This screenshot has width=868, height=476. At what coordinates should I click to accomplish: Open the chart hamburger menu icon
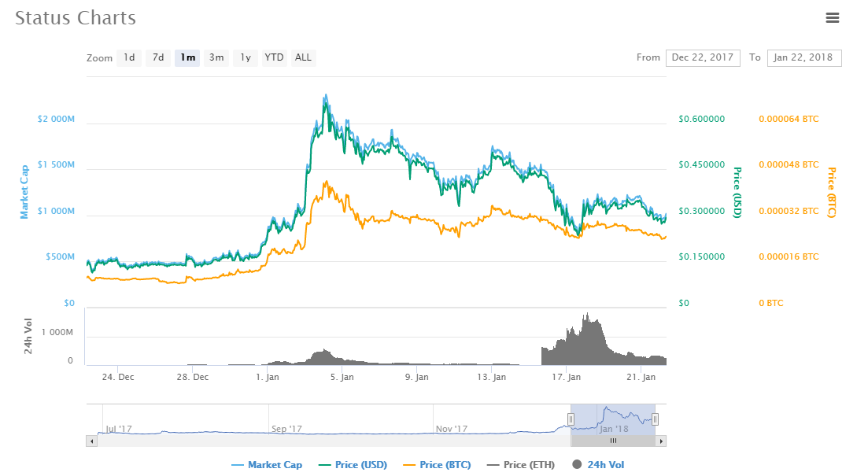coord(832,18)
